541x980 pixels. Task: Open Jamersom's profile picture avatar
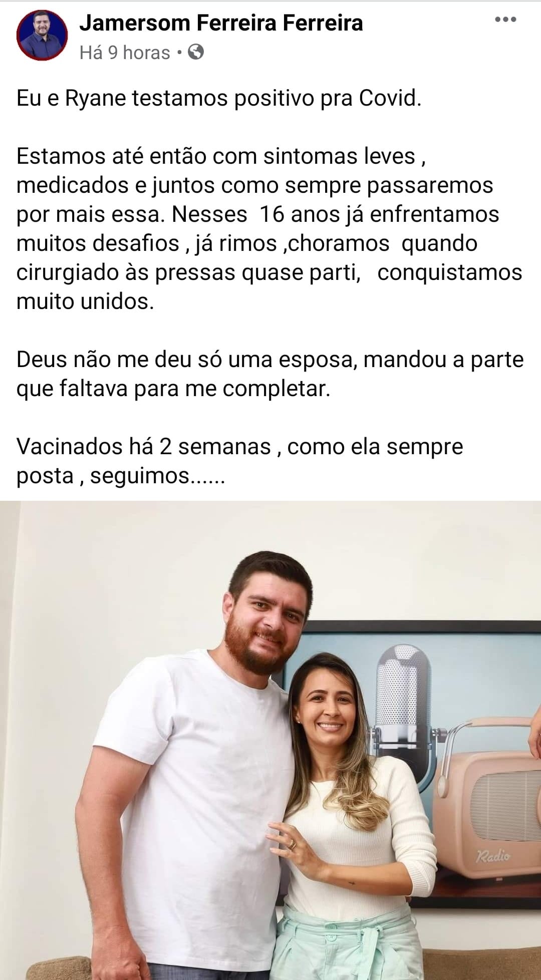click(42, 36)
